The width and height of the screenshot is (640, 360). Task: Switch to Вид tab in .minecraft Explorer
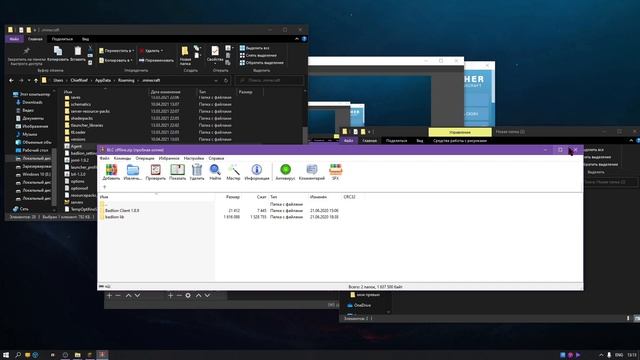click(85, 39)
